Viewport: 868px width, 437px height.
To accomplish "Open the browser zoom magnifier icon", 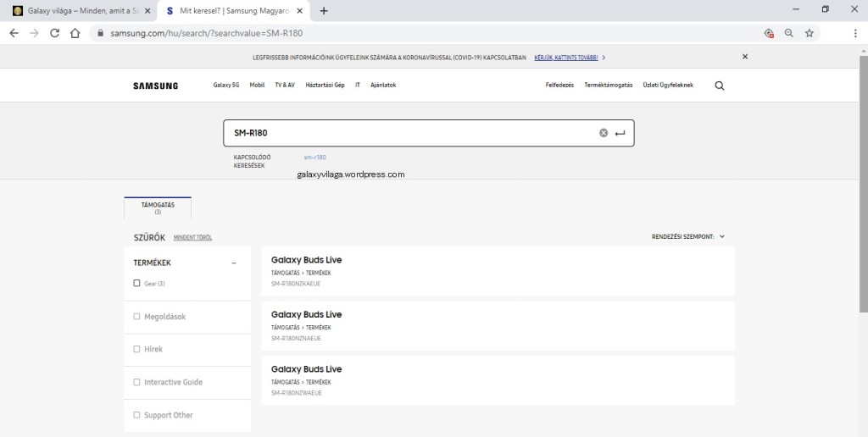I will pos(789,33).
